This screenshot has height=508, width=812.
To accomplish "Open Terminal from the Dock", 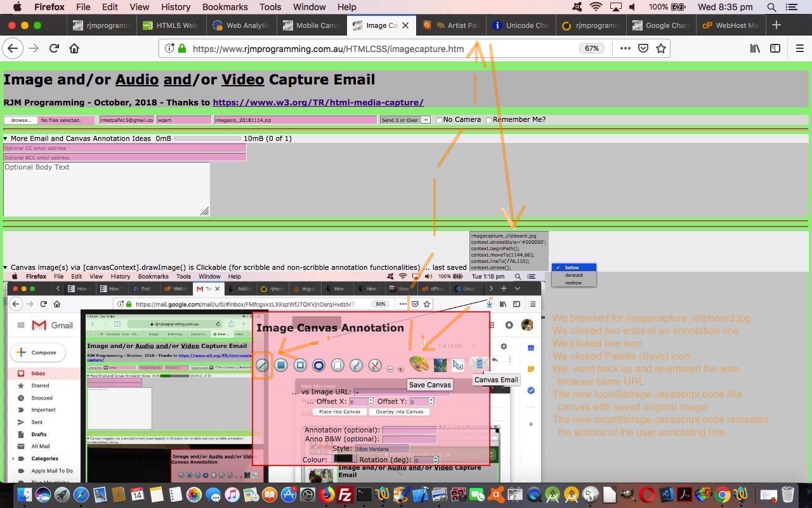I will 364,494.
